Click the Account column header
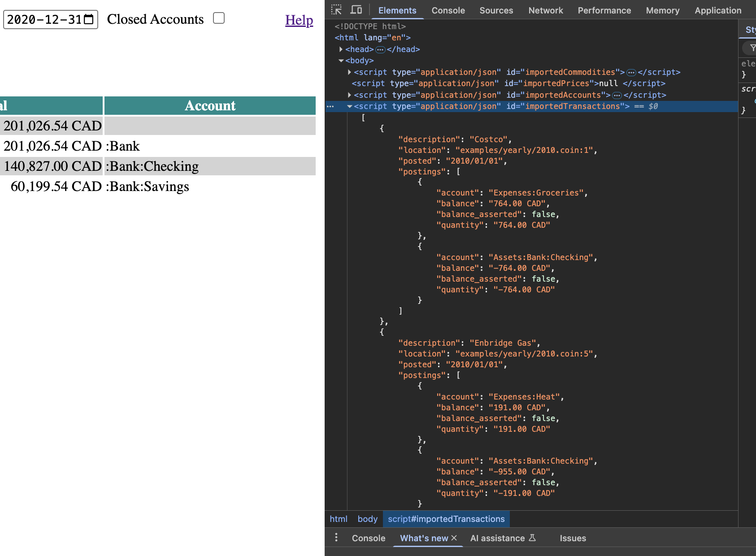This screenshot has height=556, width=756. (210, 106)
